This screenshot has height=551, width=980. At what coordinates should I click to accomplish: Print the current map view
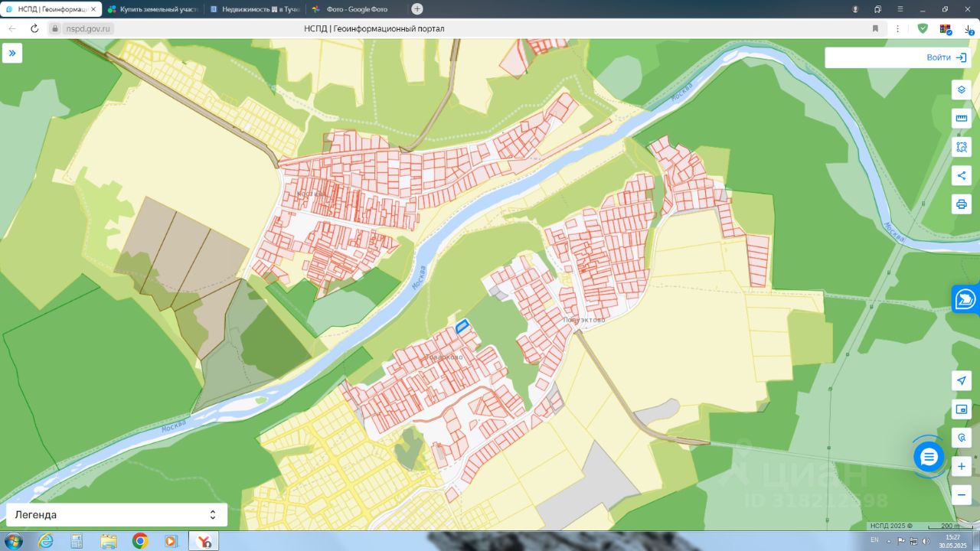coord(961,204)
